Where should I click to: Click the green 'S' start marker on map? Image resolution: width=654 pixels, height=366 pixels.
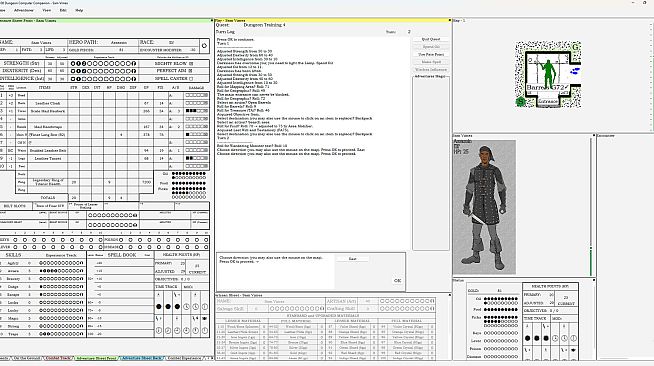520,101
